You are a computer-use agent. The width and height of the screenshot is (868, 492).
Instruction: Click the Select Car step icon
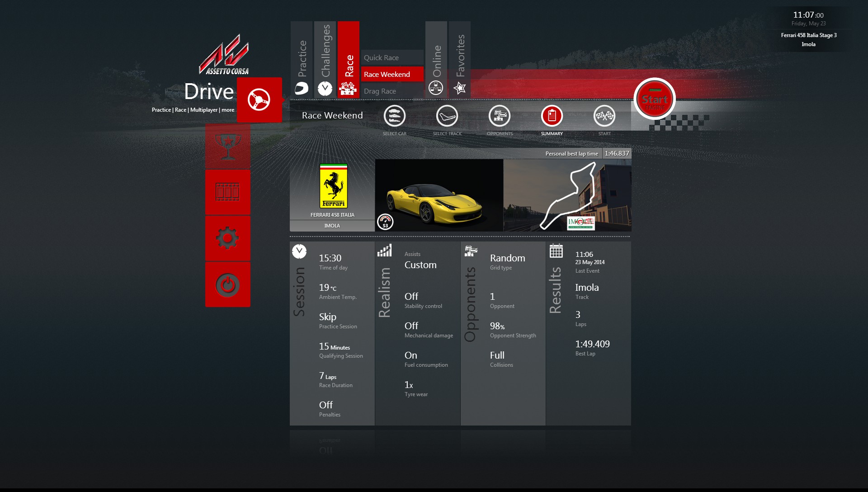coord(394,116)
